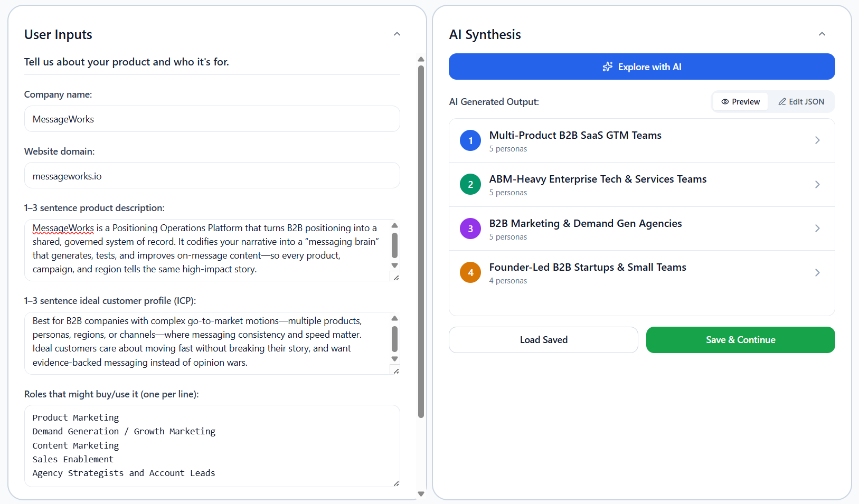Click the eye icon on Preview
The height and width of the screenshot is (504, 859).
(725, 102)
